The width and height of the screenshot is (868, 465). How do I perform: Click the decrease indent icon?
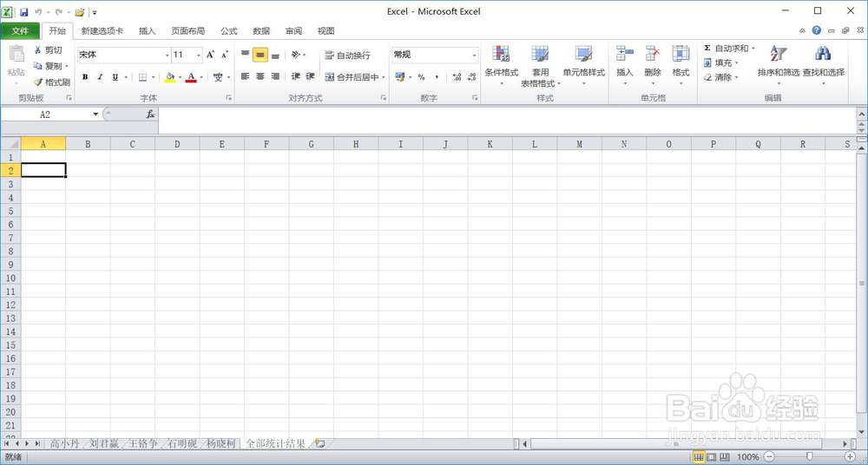[296, 77]
